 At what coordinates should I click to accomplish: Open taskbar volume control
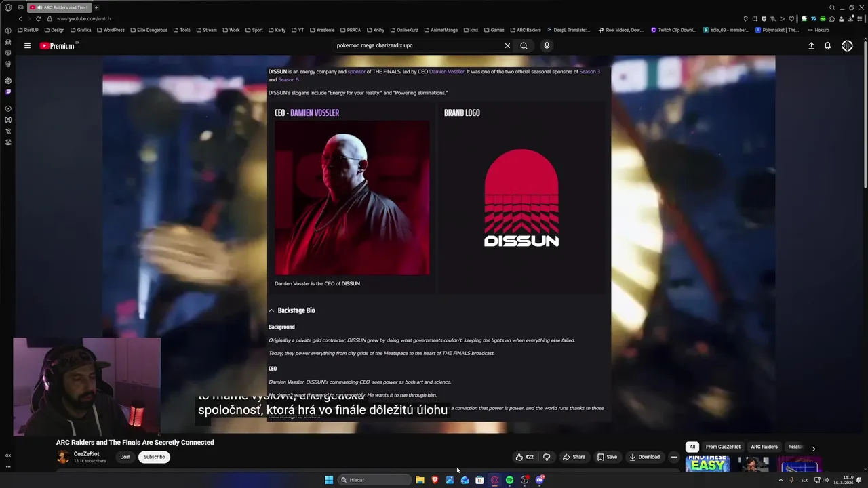click(x=825, y=480)
